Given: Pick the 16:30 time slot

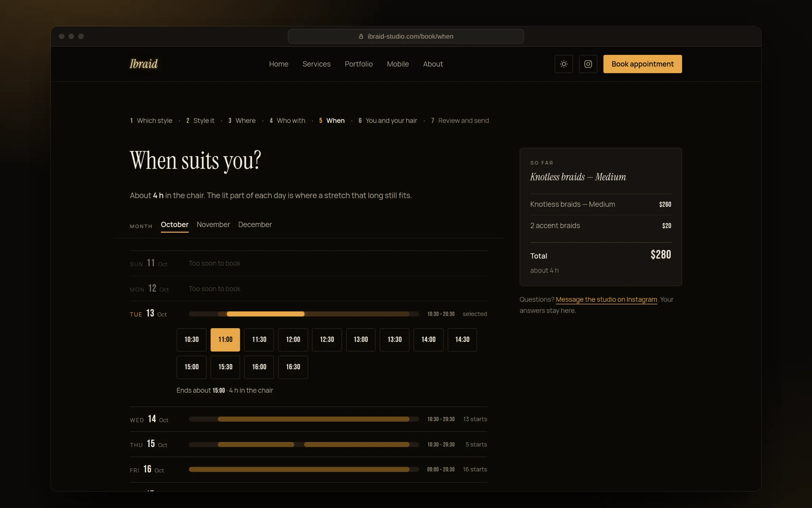Looking at the screenshot, I should (293, 367).
